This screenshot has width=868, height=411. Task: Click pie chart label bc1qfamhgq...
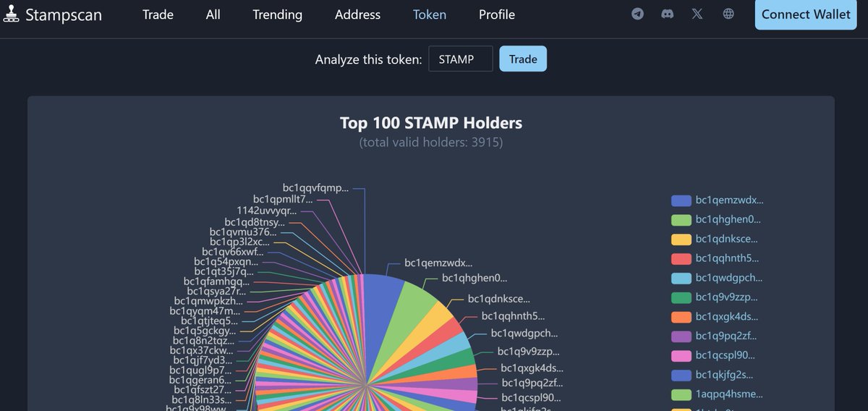tap(216, 281)
